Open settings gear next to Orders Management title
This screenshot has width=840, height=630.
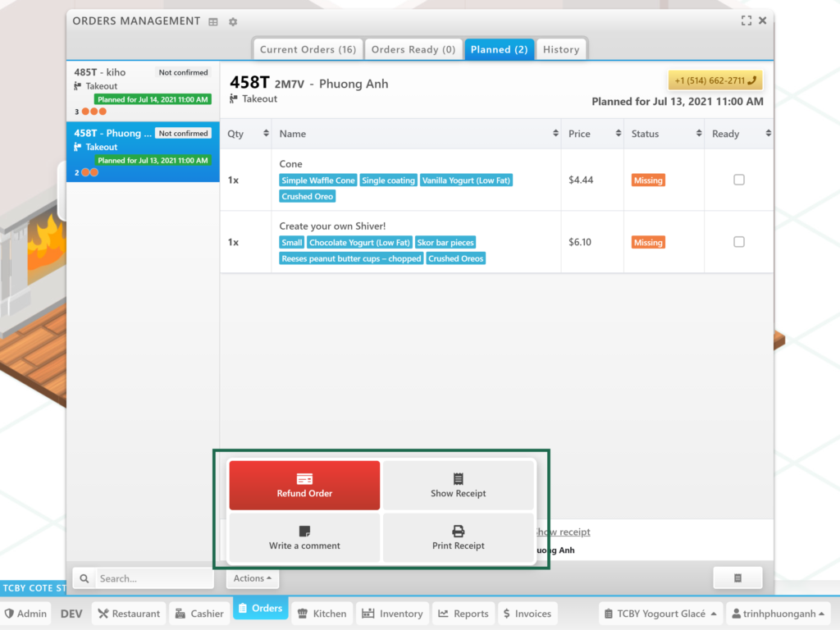tap(233, 22)
